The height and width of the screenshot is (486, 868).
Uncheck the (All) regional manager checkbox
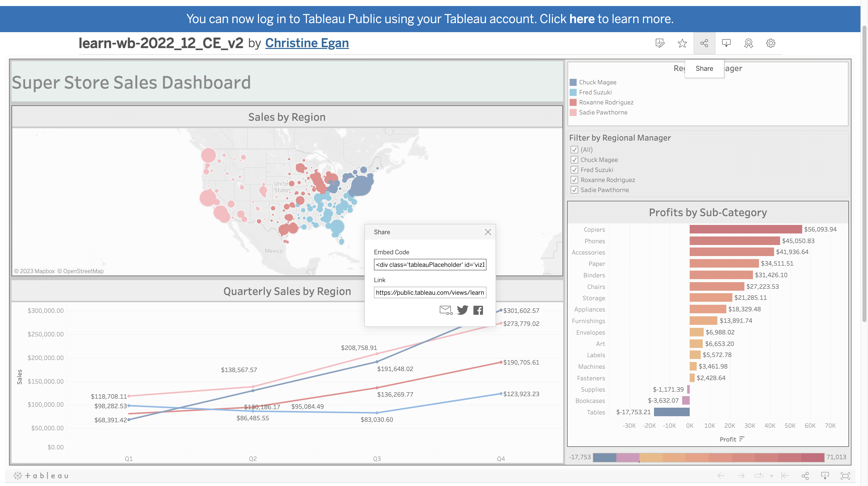(x=574, y=150)
